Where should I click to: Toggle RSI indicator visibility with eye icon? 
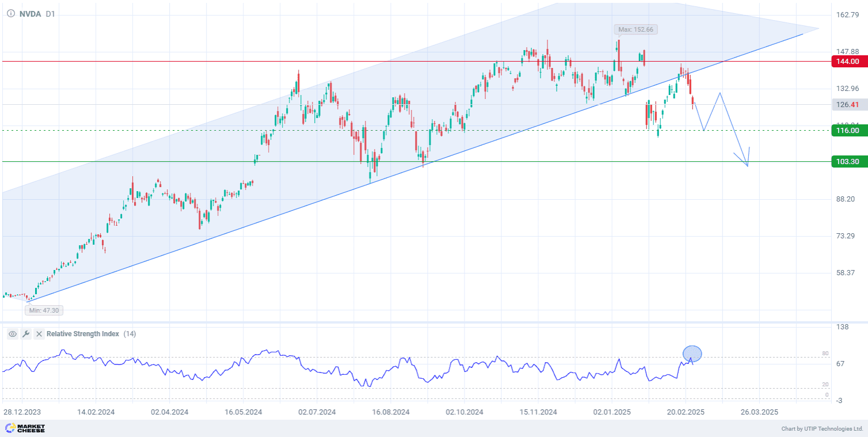[13, 334]
